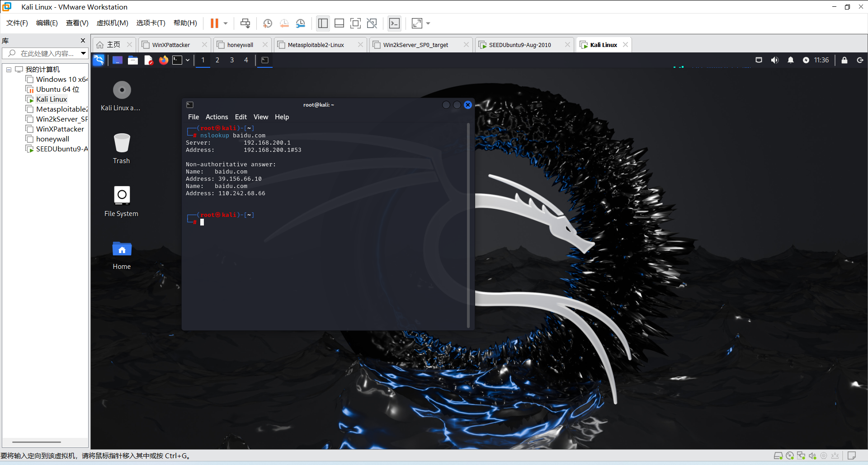Open the 虚拟机(M) menu
The width and height of the screenshot is (868, 465).
coord(113,23)
